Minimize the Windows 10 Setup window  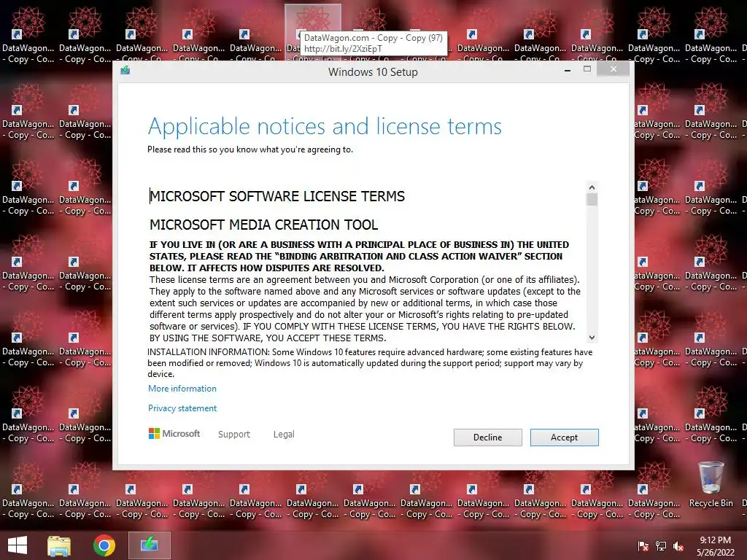[x=568, y=70]
